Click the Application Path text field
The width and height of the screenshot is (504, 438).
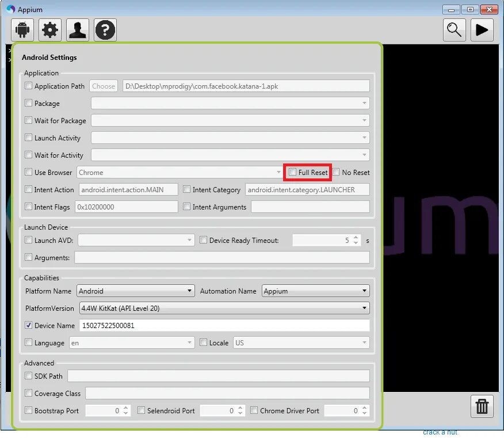[x=246, y=86]
